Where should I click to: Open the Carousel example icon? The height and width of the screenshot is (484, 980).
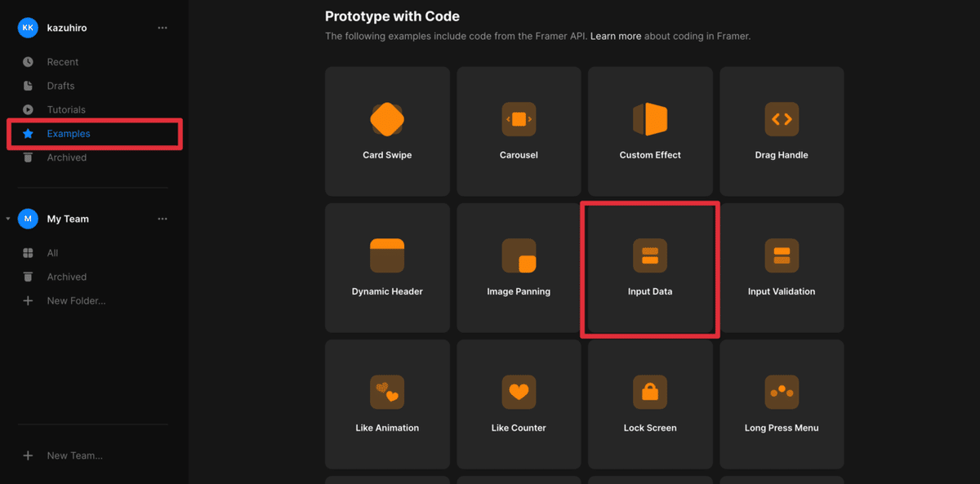point(519,119)
